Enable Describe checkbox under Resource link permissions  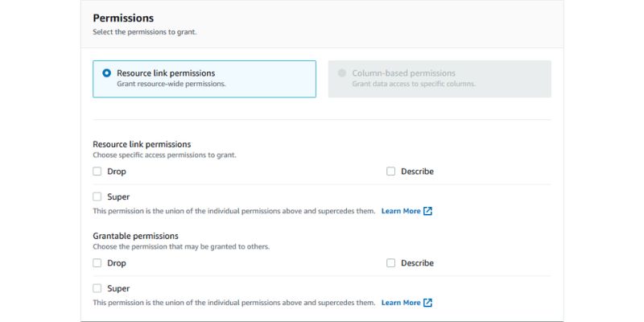[390, 171]
